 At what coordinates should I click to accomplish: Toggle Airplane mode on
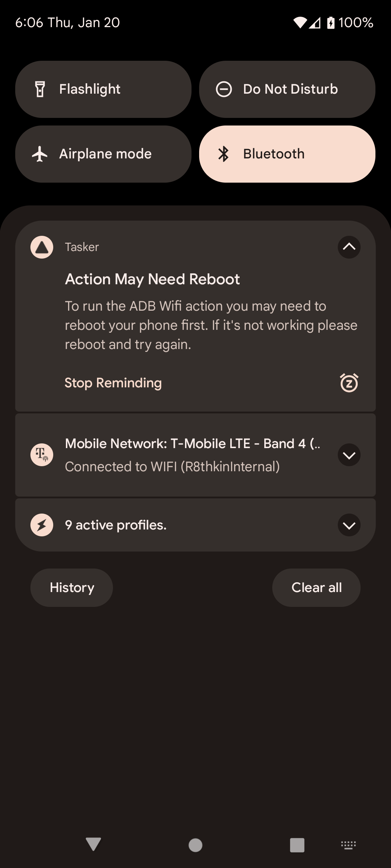click(103, 154)
